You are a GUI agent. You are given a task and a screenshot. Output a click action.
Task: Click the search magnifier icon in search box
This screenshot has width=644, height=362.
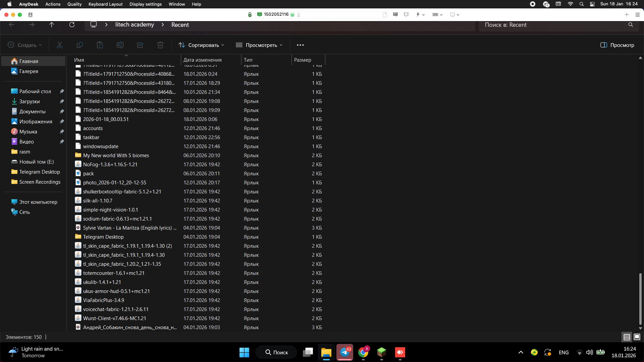(x=631, y=25)
